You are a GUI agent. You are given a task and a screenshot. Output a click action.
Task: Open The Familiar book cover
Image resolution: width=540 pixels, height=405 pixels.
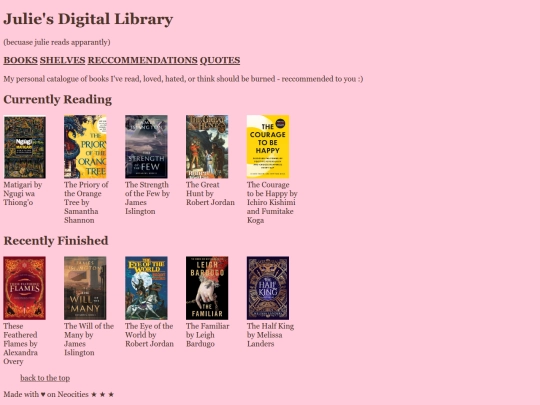click(207, 288)
